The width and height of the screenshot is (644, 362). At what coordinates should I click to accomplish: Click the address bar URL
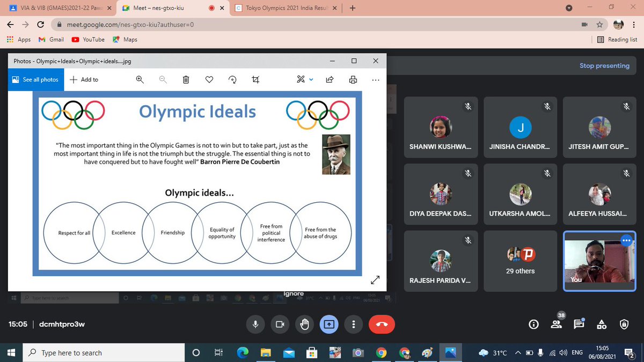pyautogui.click(x=130, y=25)
